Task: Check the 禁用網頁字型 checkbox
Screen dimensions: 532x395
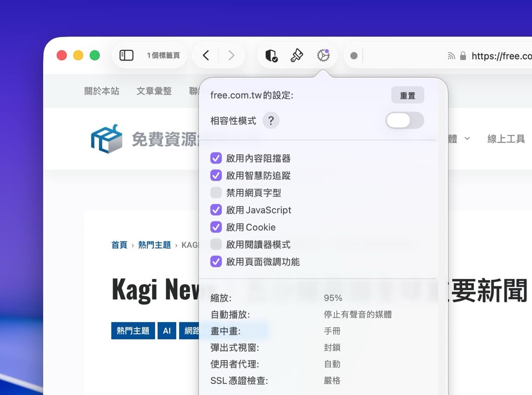Action: pos(216,193)
